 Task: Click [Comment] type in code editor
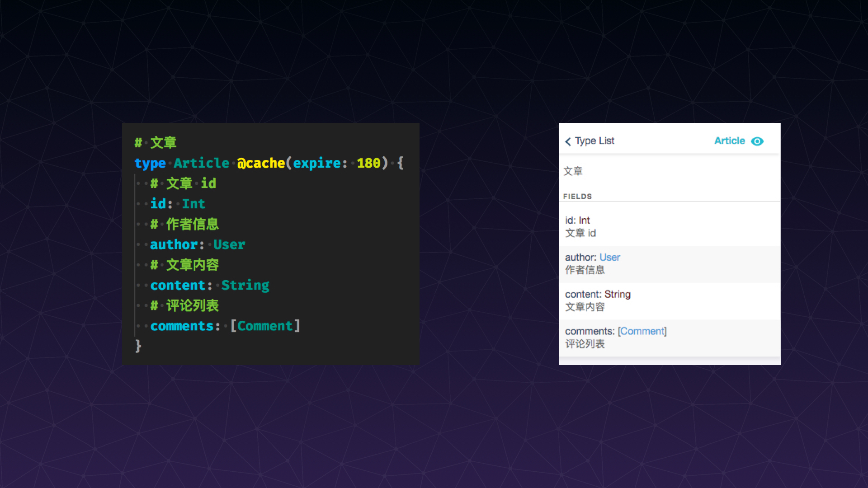click(x=265, y=326)
